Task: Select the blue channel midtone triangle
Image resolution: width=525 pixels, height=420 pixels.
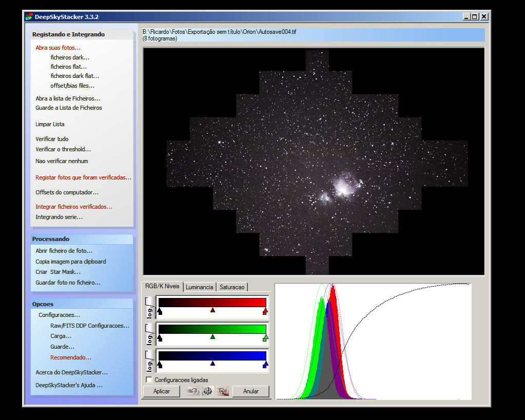Action: [x=212, y=364]
